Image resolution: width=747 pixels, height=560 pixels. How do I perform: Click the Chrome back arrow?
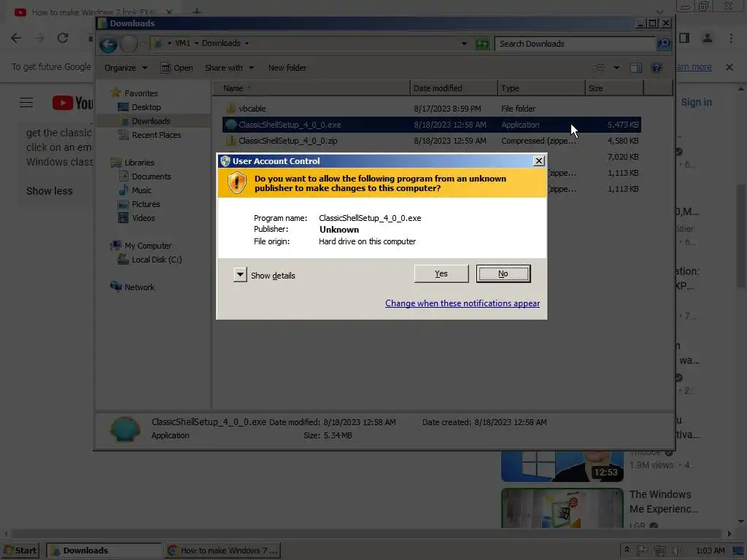[16, 38]
